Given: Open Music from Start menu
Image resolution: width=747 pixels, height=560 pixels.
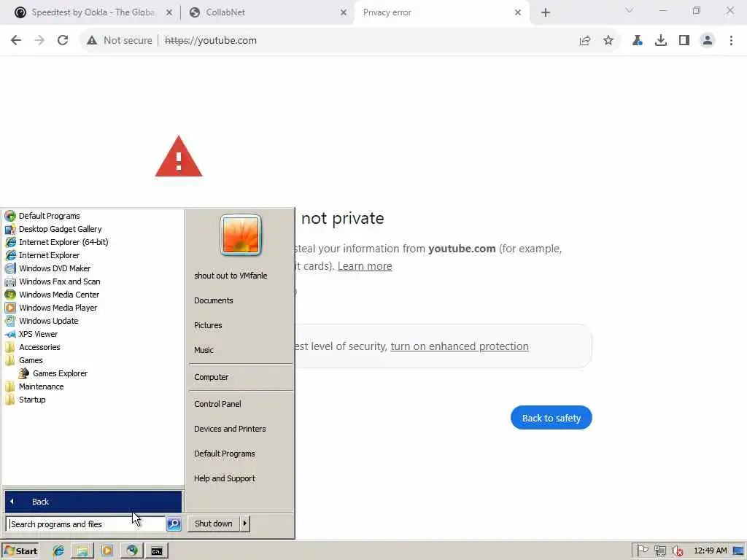Looking at the screenshot, I should coord(204,350).
